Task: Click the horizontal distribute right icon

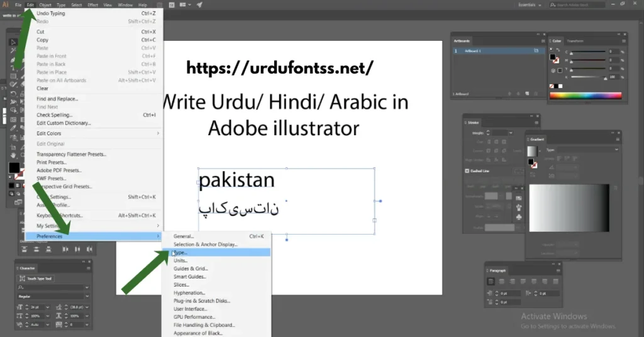Action: coord(89,249)
